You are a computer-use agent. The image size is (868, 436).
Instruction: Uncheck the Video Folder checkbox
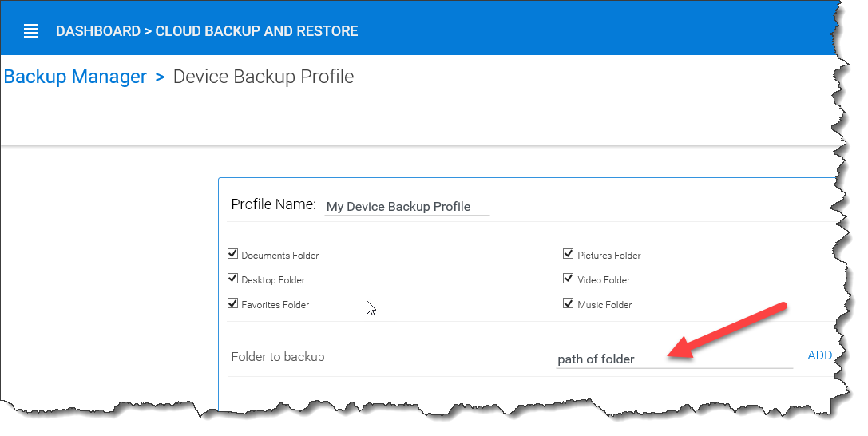click(x=568, y=279)
